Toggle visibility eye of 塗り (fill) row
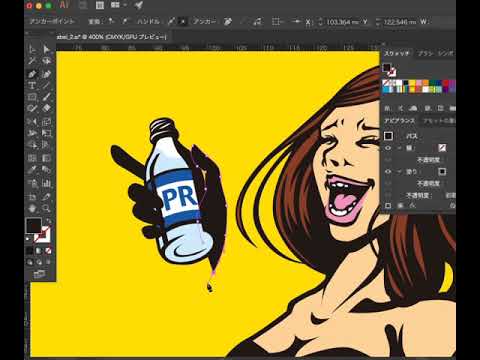Screen dimensions: 480x360 388,171
